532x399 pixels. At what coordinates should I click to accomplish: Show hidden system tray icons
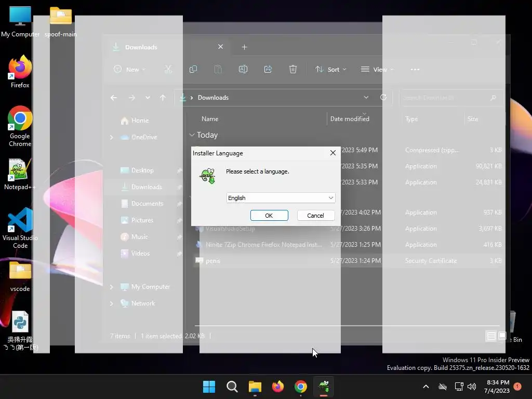point(426,387)
